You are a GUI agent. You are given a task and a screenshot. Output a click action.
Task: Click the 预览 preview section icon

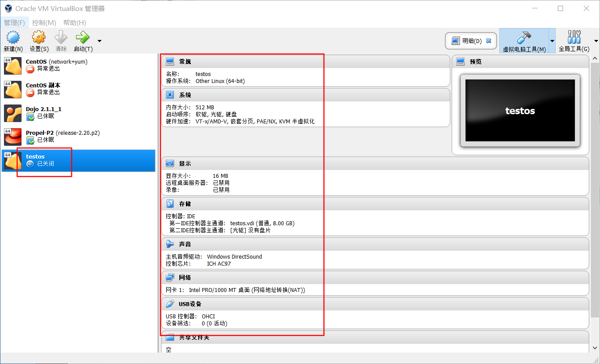[x=461, y=61]
